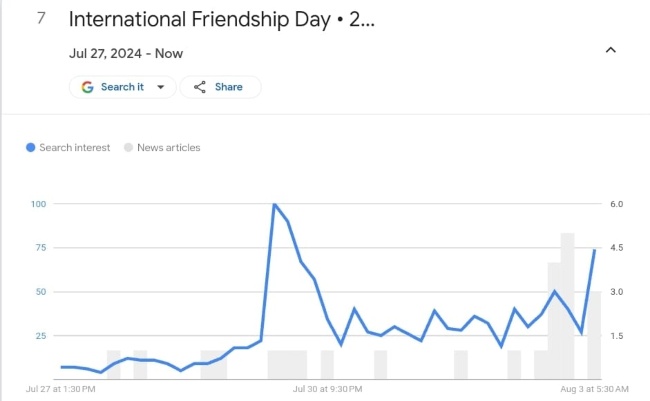Open the International Friendship Day title

coord(222,18)
